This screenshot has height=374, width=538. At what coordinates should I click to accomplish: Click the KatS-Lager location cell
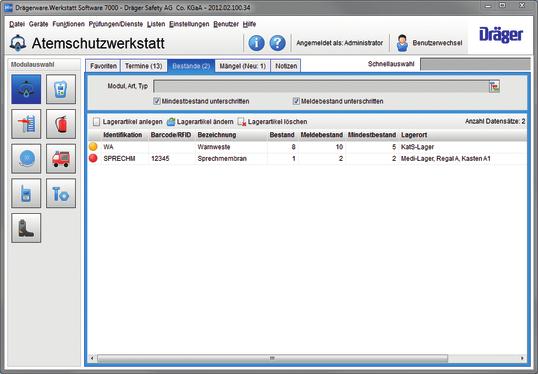coord(417,147)
